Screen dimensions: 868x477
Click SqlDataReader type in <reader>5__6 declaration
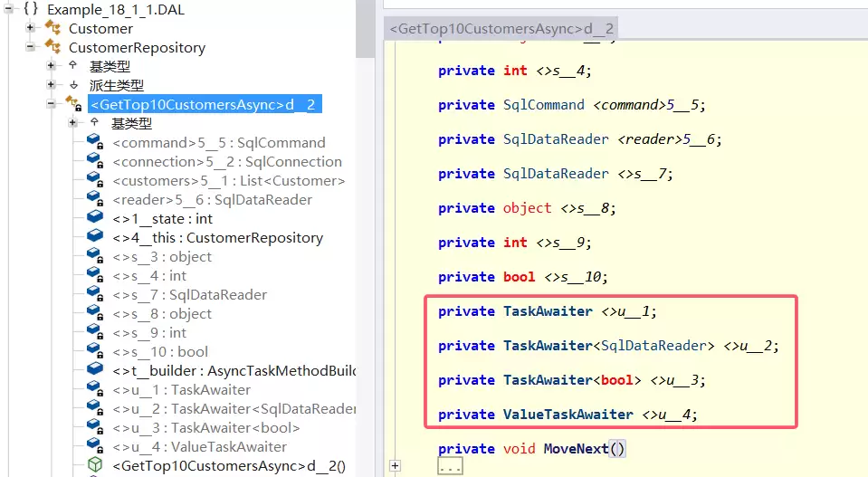556,139
